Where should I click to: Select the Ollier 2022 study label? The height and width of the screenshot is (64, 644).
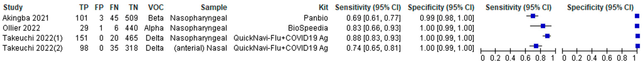21,28
